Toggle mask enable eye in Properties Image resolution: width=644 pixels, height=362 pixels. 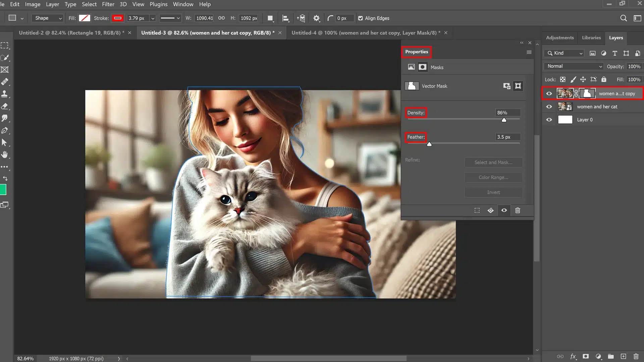(504, 210)
